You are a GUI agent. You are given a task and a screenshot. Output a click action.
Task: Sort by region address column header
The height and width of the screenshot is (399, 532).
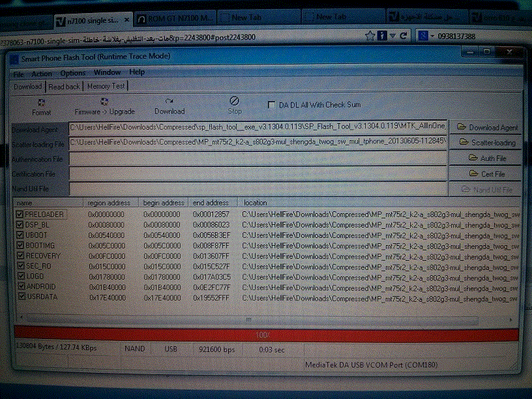(111, 203)
